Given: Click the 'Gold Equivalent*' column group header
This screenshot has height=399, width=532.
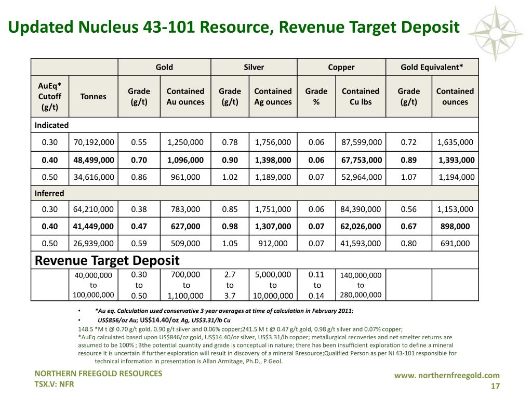Looking at the screenshot, I should (x=432, y=67).
